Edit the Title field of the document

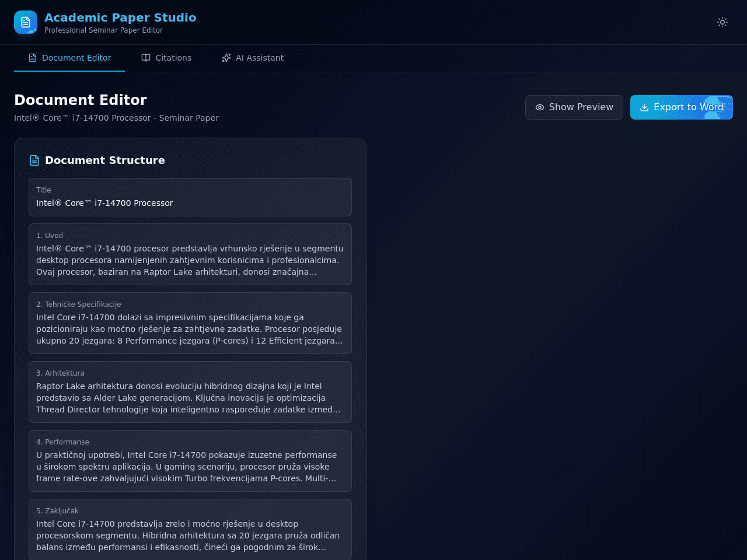point(190,197)
